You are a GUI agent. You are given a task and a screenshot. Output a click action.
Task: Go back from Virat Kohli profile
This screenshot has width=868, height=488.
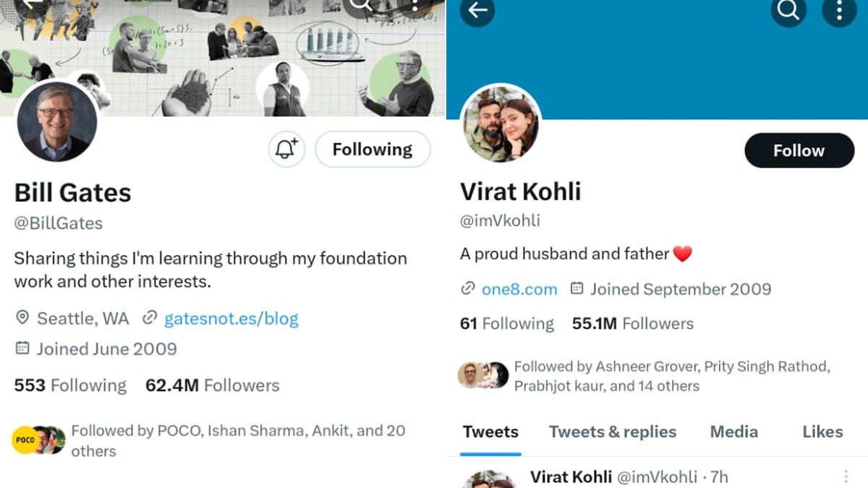click(477, 10)
